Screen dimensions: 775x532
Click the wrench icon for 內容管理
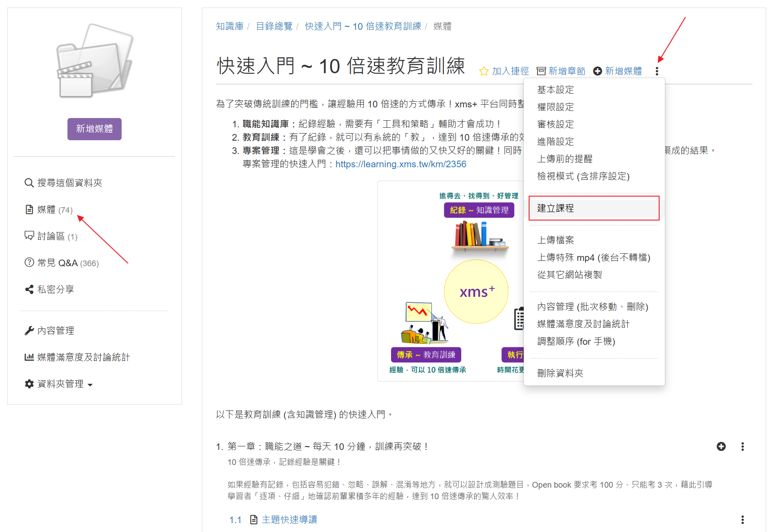point(29,331)
